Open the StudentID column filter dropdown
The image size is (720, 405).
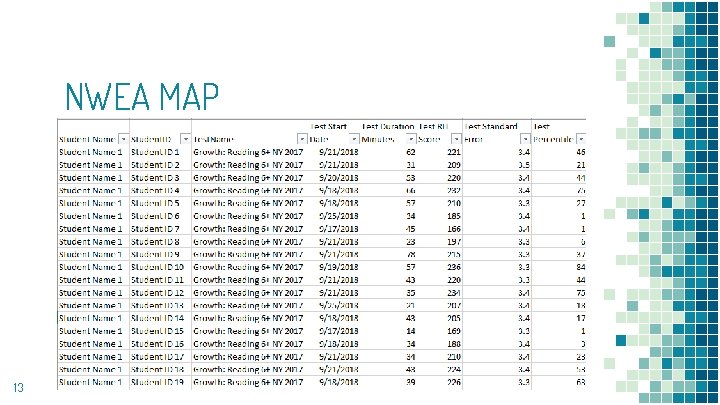(x=186, y=139)
